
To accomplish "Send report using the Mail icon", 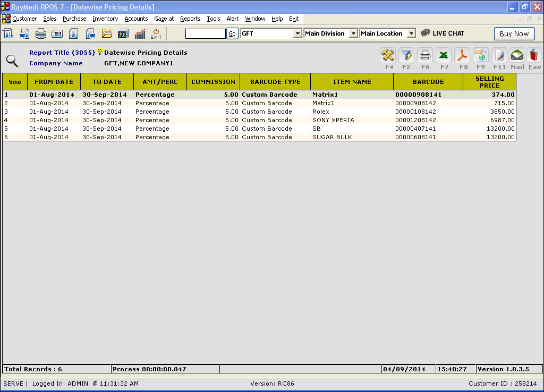I will pos(517,55).
